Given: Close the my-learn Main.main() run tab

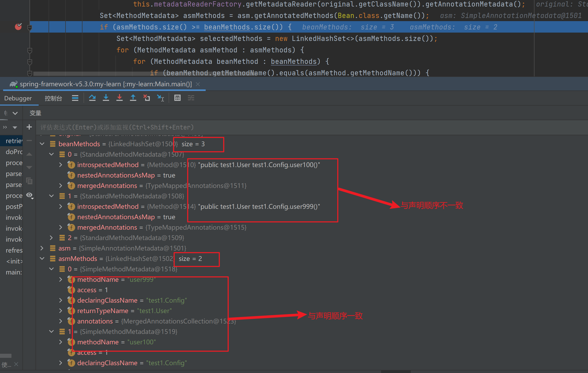Looking at the screenshot, I should (x=198, y=84).
